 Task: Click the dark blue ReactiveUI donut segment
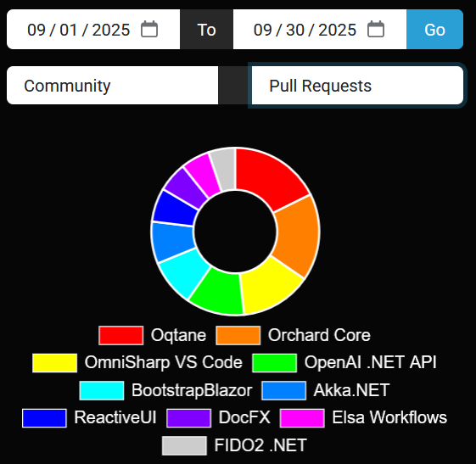click(176, 209)
